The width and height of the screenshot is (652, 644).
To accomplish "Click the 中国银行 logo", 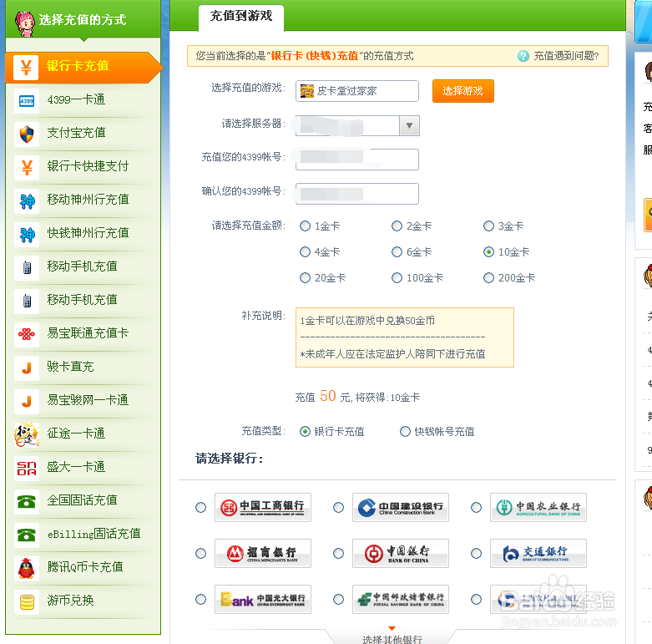I will point(401,553).
